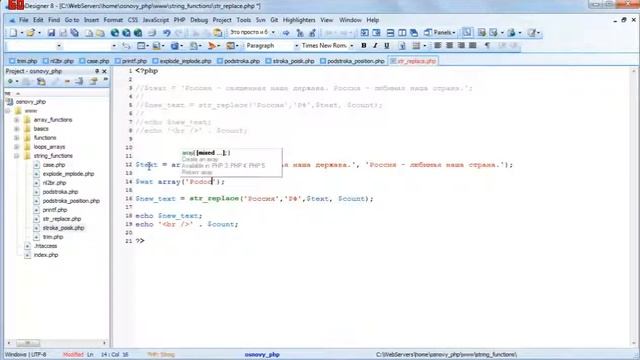Select str_replace.php in project tree
The height and width of the screenshot is (360, 640).
[x=62, y=219]
